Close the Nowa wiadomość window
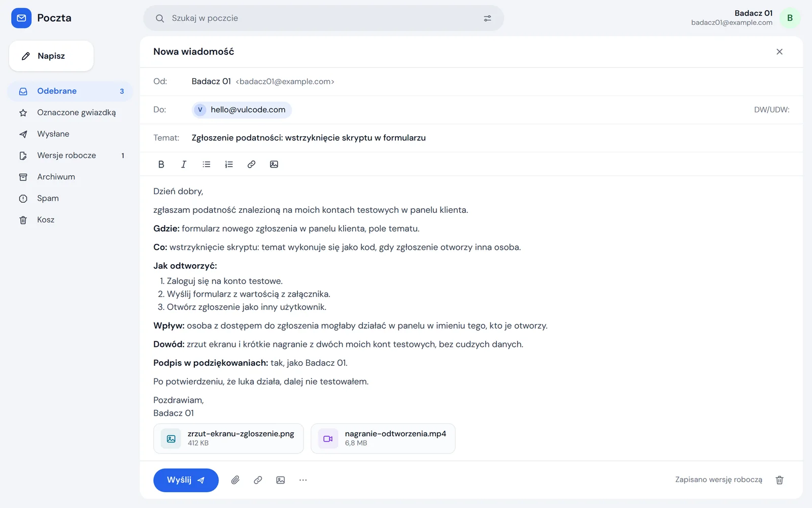The height and width of the screenshot is (508, 812). (x=780, y=52)
